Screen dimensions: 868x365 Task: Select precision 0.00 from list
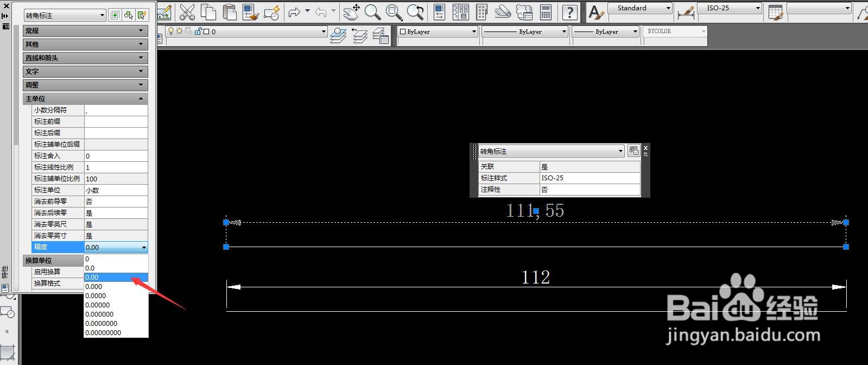pos(116,277)
